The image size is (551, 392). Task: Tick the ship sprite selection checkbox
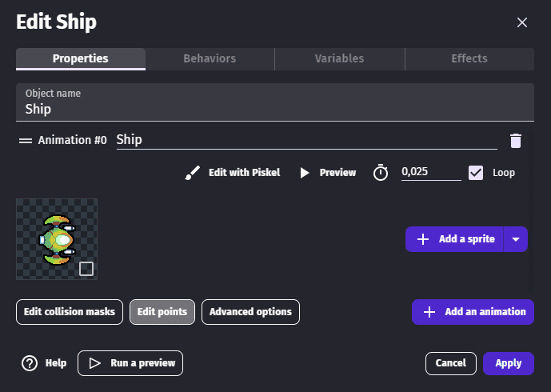point(86,269)
